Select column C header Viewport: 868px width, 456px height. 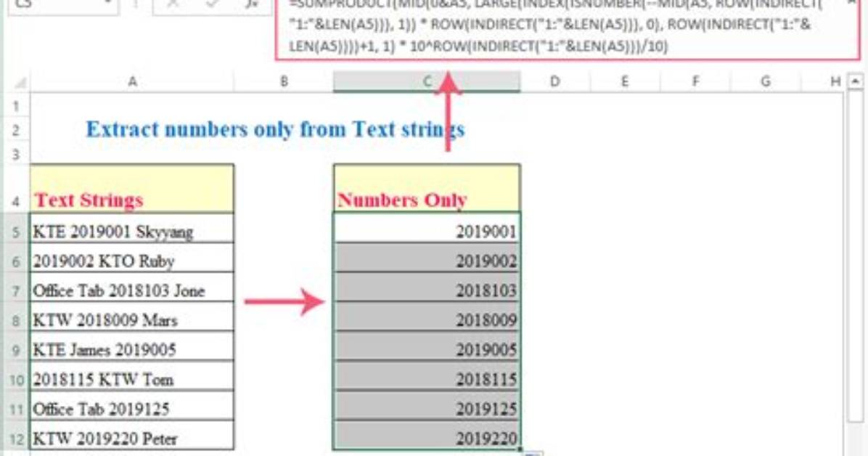point(427,82)
